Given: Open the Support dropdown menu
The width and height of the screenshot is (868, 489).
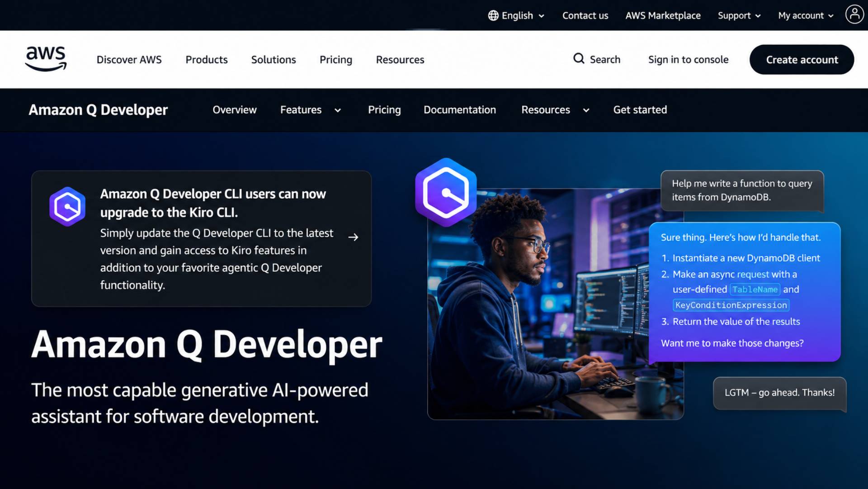Looking at the screenshot, I should (739, 15).
